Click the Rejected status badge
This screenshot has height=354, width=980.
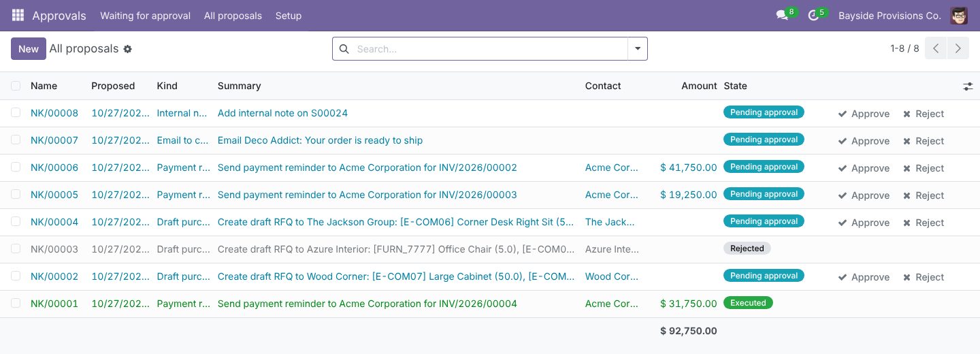pos(747,248)
